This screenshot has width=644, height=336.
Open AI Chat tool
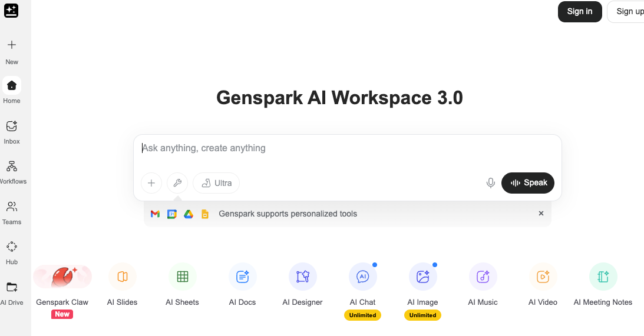(363, 285)
